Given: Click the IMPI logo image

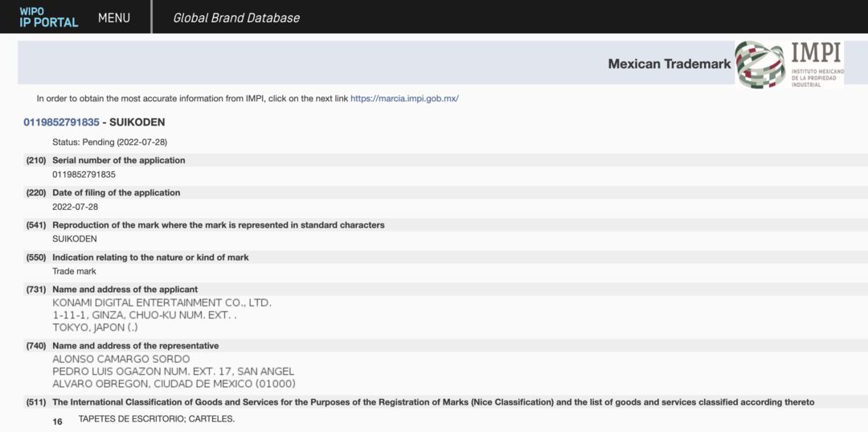Looking at the screenshot, I should coord(789,64).
